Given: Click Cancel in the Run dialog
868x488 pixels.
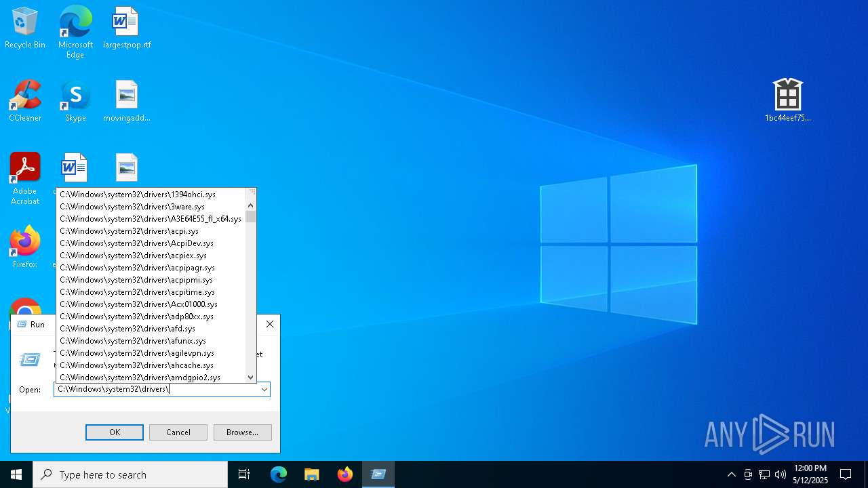Looking at the screenshot, I should click(178, 432).
